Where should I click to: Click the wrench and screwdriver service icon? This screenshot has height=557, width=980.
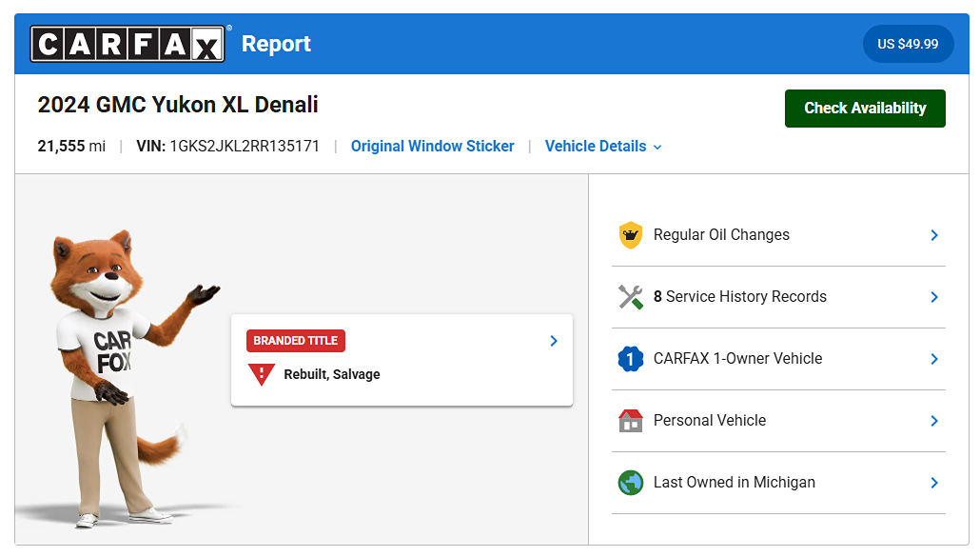click(x=631, y=297)
